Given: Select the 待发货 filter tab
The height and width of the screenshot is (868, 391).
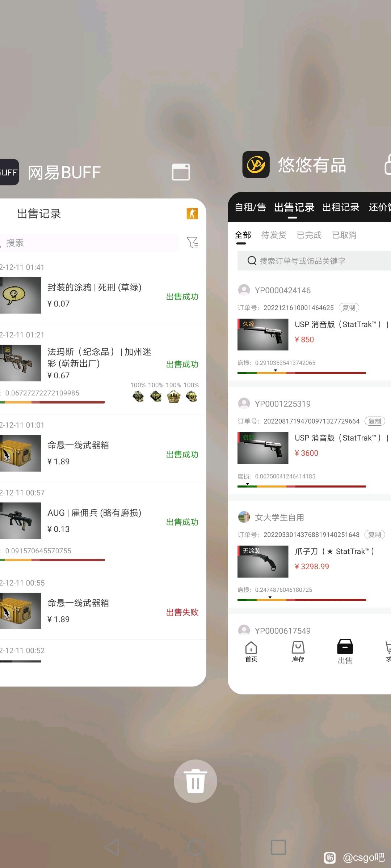Looking at the screenshot, I should pos(274,235).
